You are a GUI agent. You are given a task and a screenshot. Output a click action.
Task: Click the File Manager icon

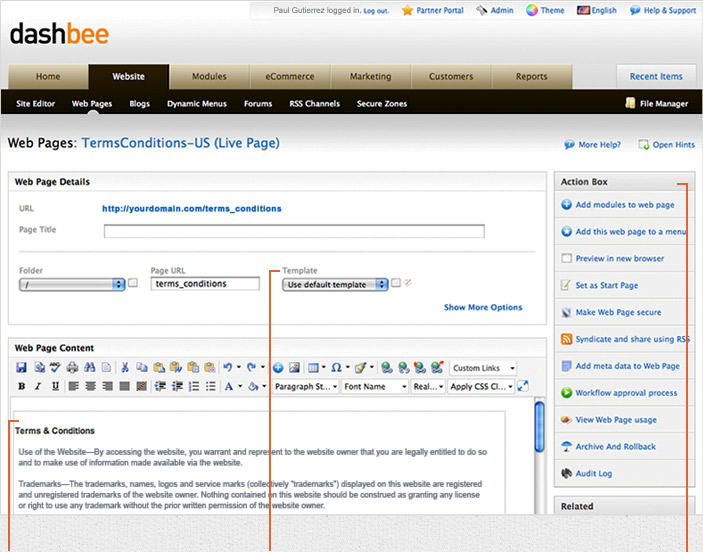click(x=630, y=103)
